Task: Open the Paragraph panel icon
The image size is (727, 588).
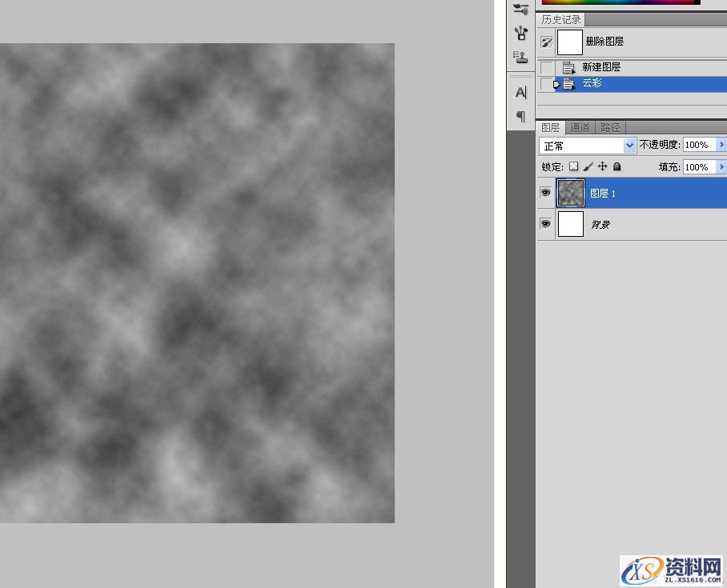Action: coord(520,117)
